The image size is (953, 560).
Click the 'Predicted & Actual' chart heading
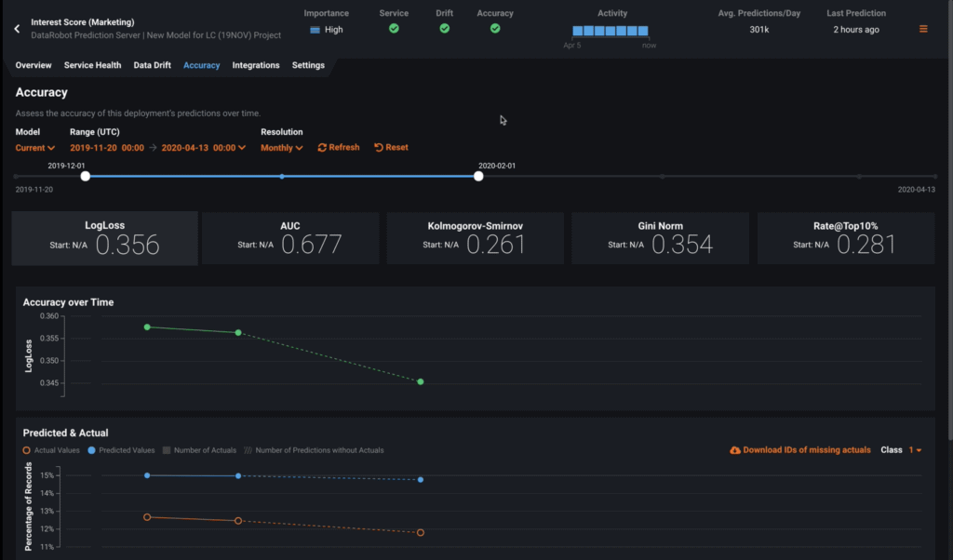coord(66,433)
